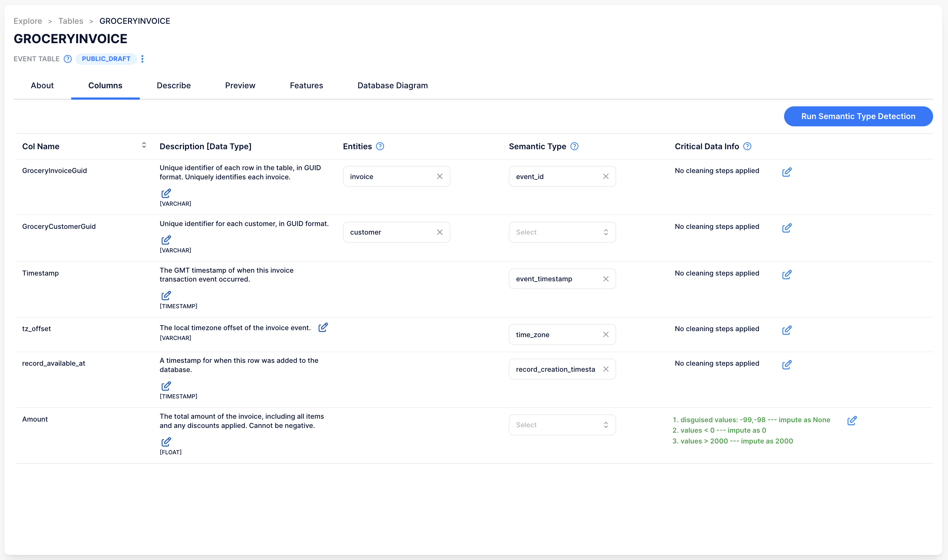
Task: Expand the three-dot menu next to PUBLIC_DRAFT
Action: (141, 59)
